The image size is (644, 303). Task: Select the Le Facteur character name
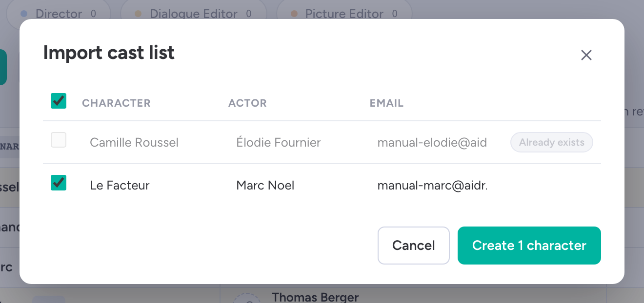point(120,186)
